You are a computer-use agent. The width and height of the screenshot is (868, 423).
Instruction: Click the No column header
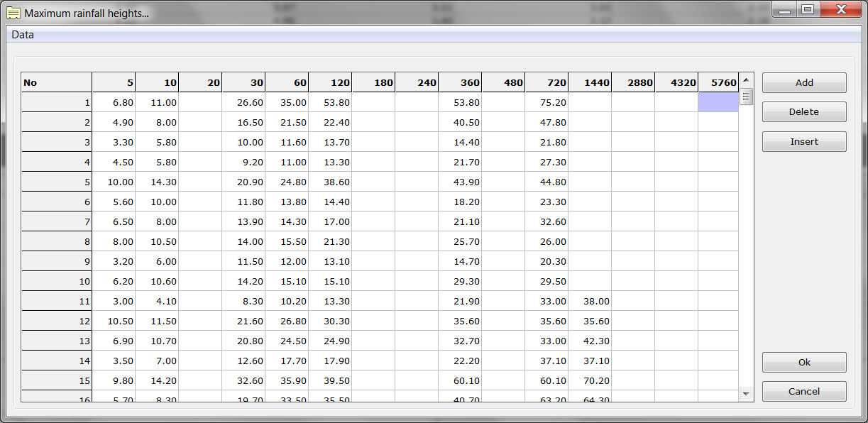pyautogui.click(x=57, y=82)
